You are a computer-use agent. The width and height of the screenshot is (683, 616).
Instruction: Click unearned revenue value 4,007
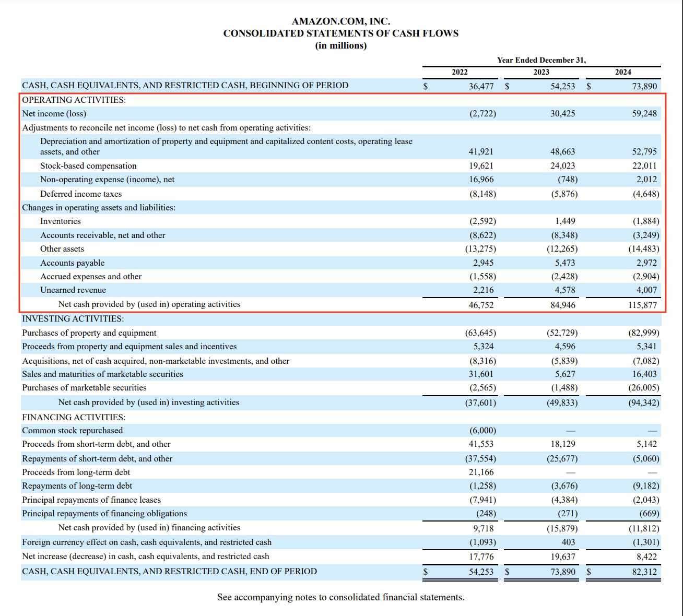pos(646,290)
